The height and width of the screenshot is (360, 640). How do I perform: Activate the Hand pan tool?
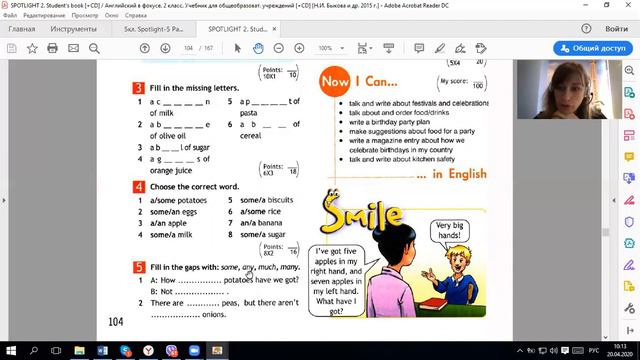[258, 48]
